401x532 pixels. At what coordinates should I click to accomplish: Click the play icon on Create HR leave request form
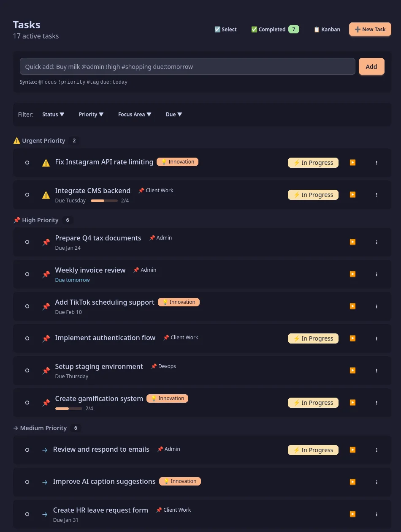(352, 514)
